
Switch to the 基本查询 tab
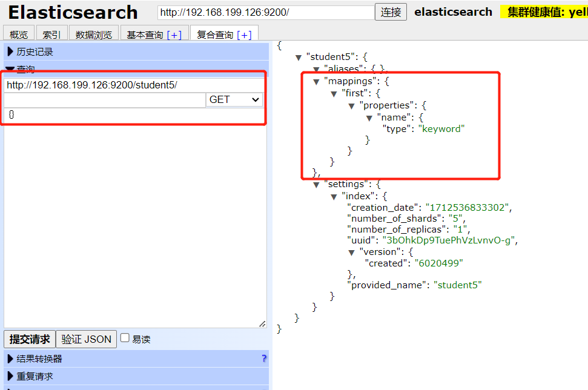[145, 35]
